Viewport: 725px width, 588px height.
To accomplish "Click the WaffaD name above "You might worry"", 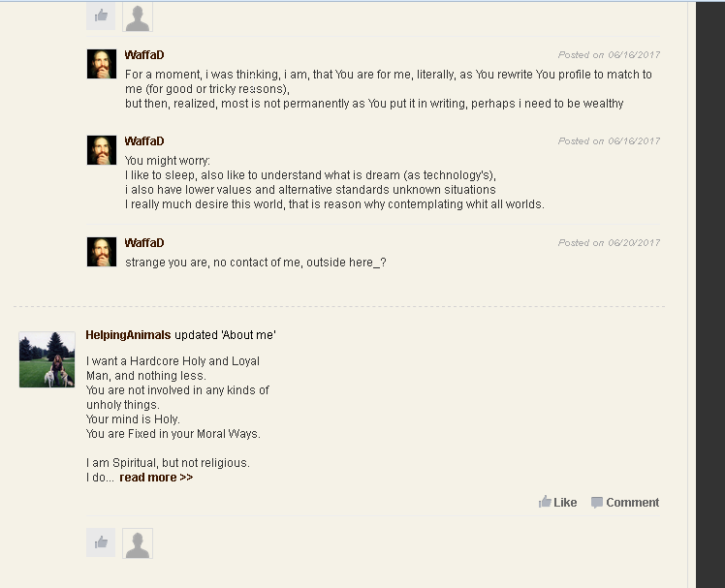I will pos(144,141).
